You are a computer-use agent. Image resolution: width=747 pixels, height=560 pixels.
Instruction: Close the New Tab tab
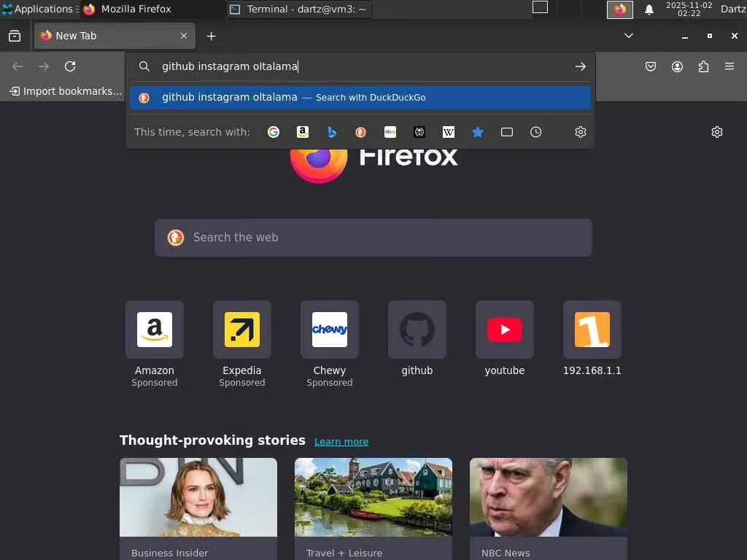point(183,36)
